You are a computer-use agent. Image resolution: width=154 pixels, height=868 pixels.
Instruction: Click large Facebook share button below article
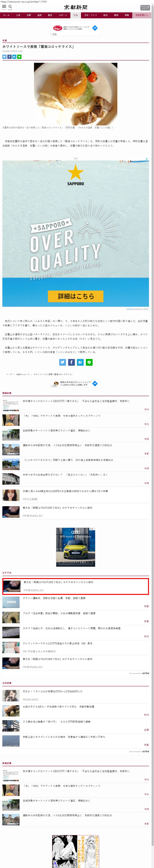coord(71,362)
